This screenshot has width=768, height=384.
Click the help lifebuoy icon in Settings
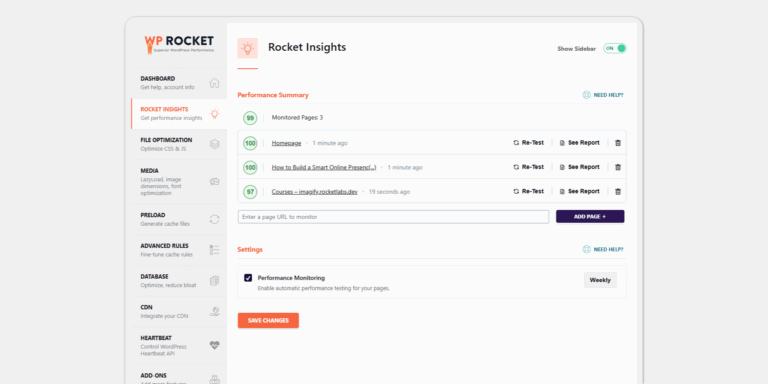[x=586, y=249]
